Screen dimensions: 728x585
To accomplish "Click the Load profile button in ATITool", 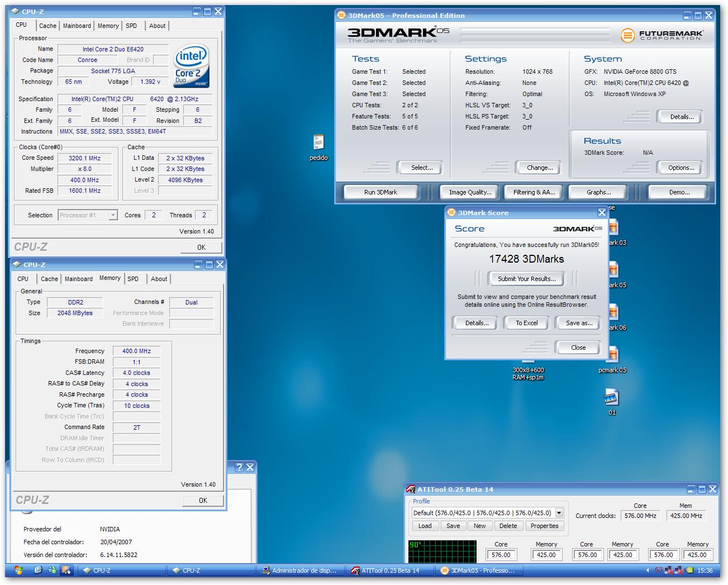I will click(x=425, y=526).
